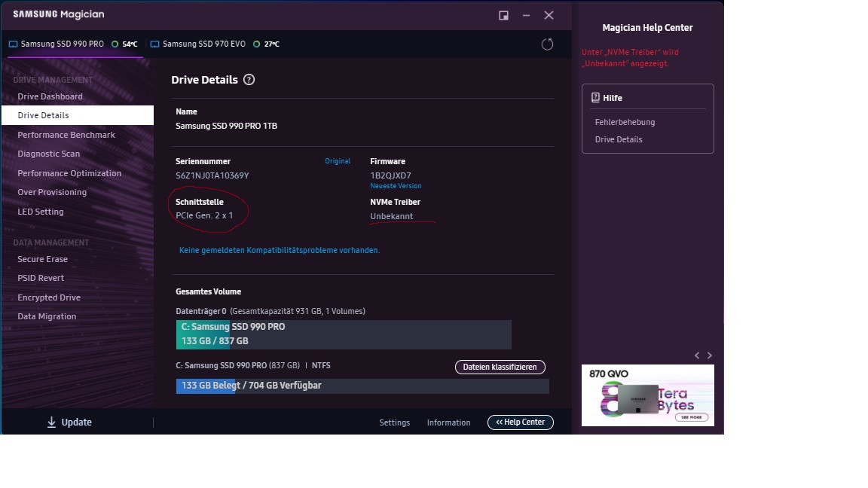The width and height of the screenshot is (868, 488).
Task: Open Information at bottom bar
Action: pyautogui.click(x=448, y=422)
